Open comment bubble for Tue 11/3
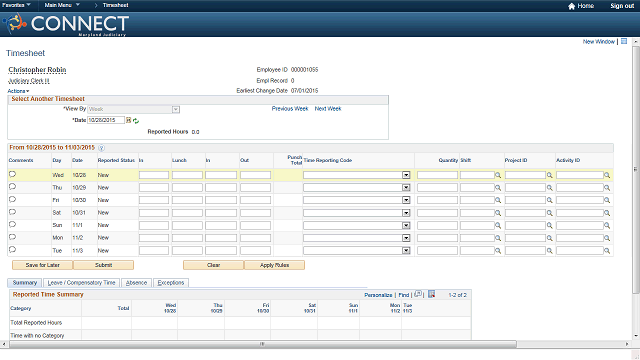The image size is (640, 360). 12,249
